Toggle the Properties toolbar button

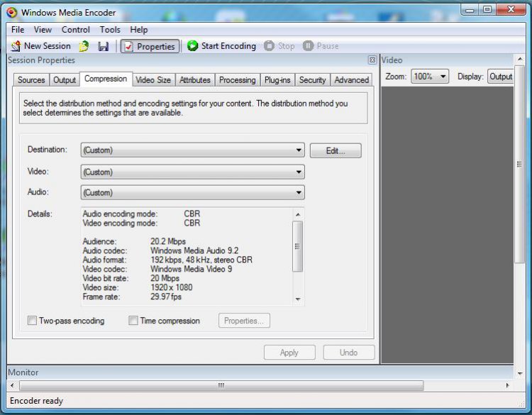(150, 46)
